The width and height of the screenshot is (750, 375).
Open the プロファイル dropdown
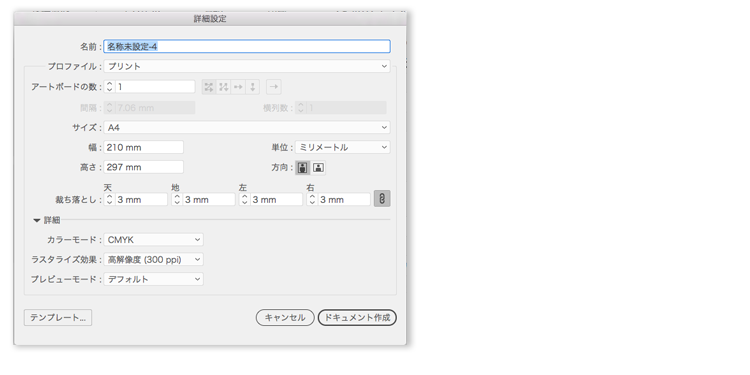(247, 66)
